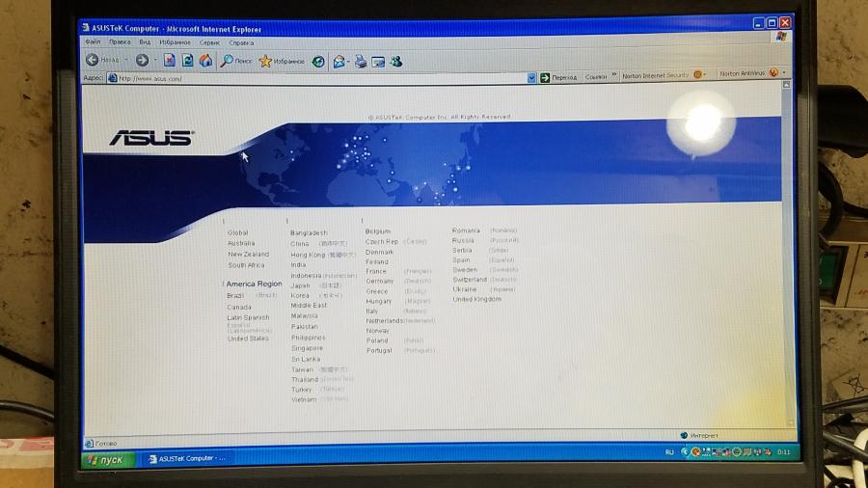868x488 pixels.
Task: Open the Global site link
Action: [x=237, y=233]
